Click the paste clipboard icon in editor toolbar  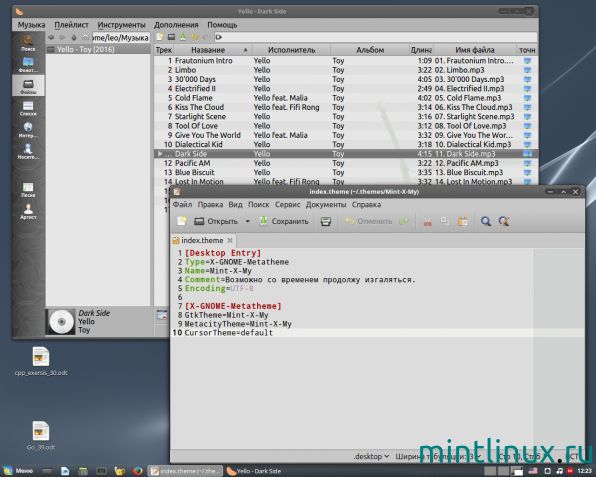click(462, 221)
